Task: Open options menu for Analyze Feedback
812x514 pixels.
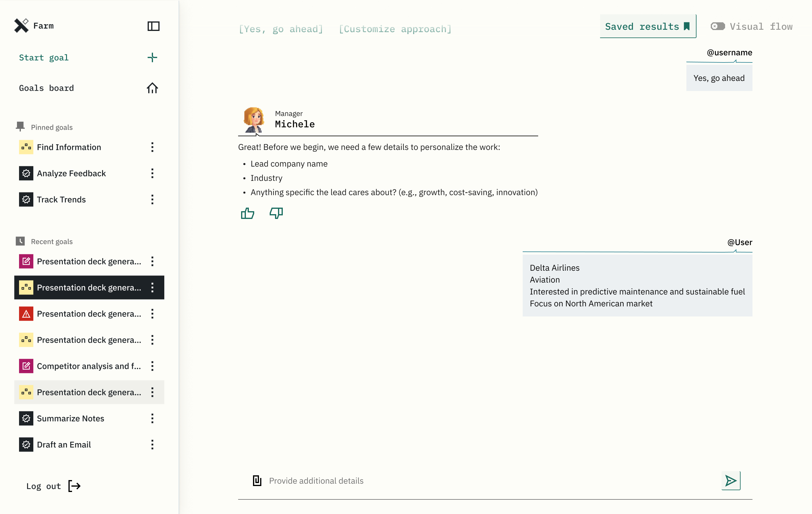Action: tap(152, 173)
